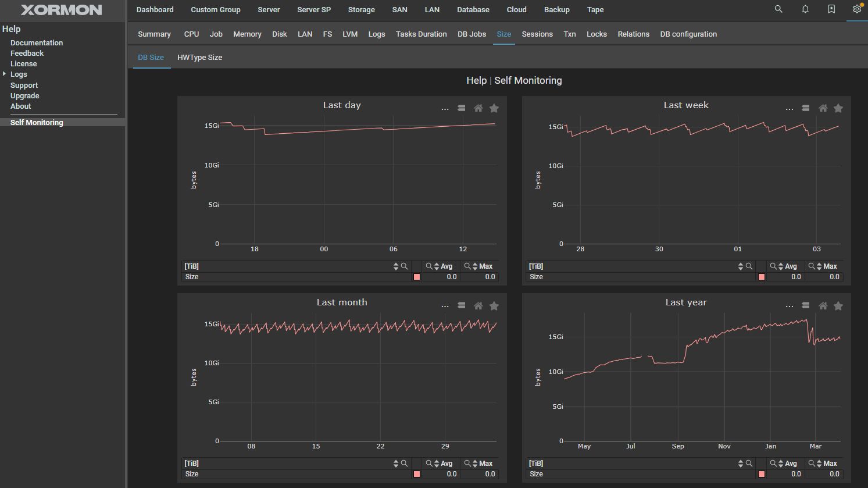Open three-dots menu on Last year graph

tap(789, 307)
